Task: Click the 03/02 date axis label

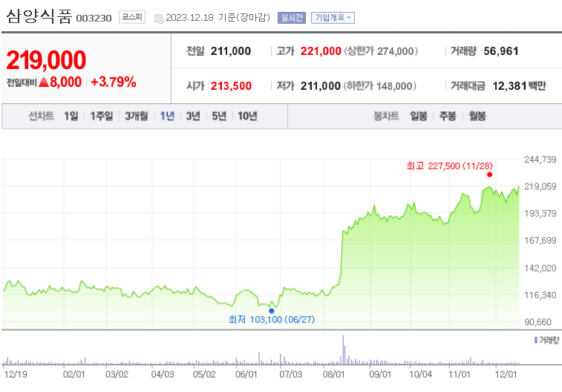Action: click(117, 374)
